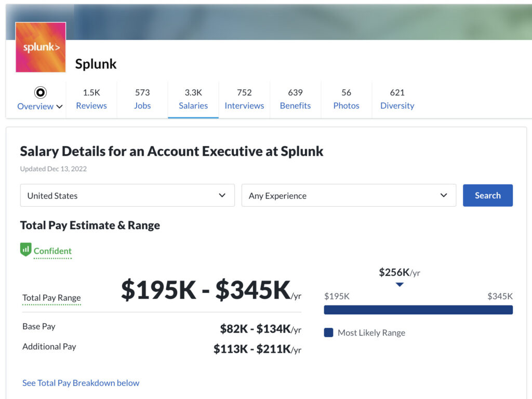Click the $256K/yr median marker triangle
532x399 pixels.
tap(400, 285)
